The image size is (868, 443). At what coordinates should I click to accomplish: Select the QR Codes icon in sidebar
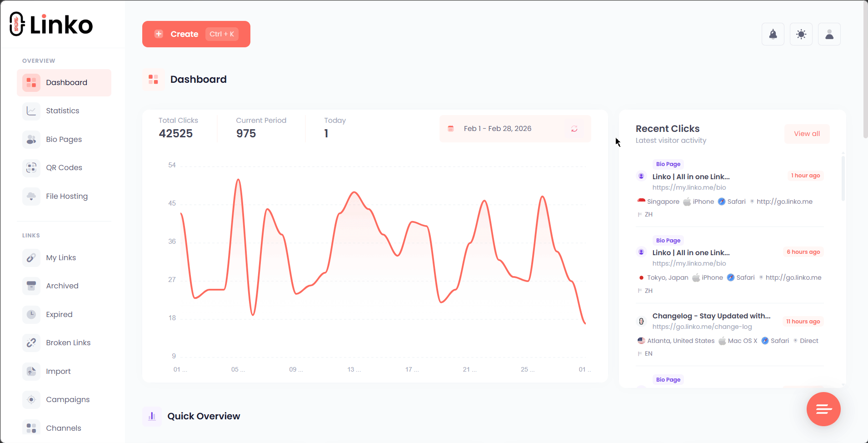click(x=31, y=167)
